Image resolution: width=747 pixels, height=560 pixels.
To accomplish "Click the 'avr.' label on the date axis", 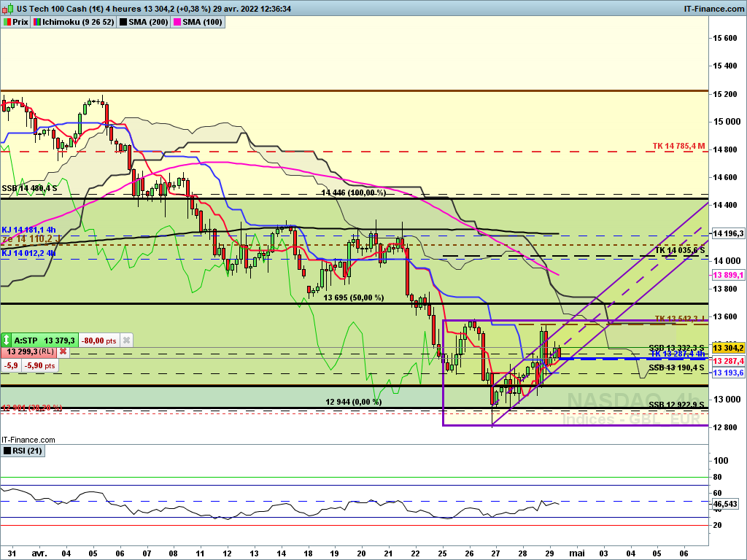I will click(x=39, y=554).
